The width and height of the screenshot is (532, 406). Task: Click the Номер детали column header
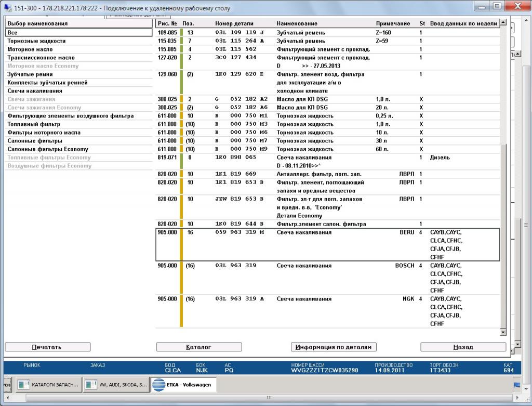pyautogui.click(x=234, y=23)
